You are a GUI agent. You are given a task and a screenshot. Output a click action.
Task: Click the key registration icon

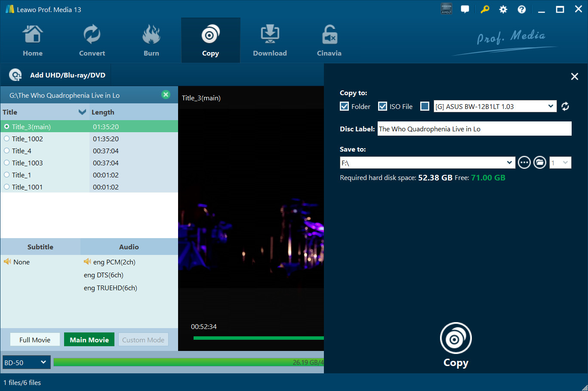pos(485,9)
